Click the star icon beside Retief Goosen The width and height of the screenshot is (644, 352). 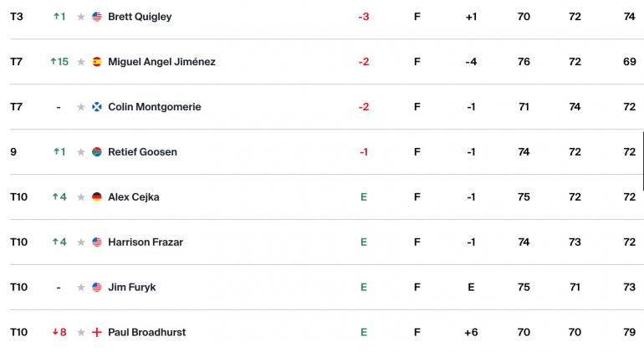coord(81,152)
